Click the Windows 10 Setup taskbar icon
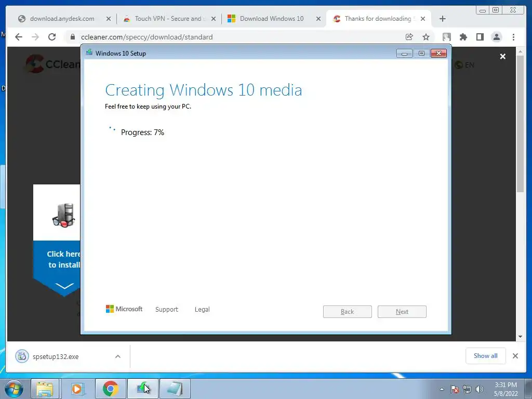Viewport: 532px width, 399px height. tap(143, 389)
